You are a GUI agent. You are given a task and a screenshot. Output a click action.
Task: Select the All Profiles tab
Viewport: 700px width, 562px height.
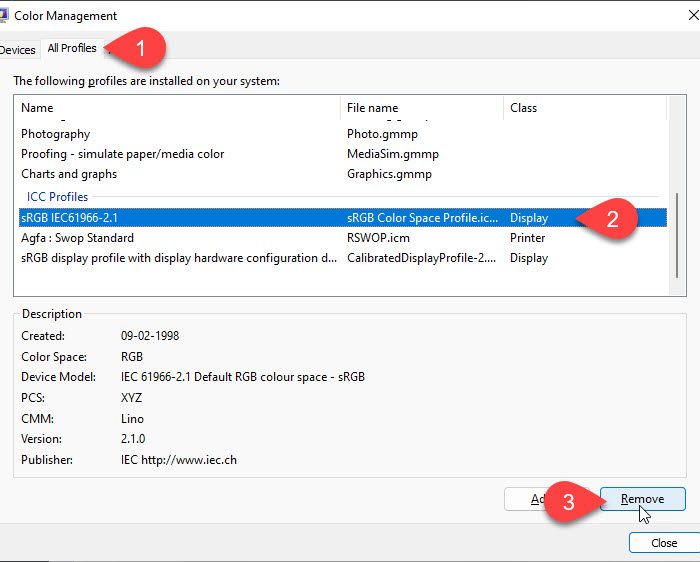click(x=71, y=48)
